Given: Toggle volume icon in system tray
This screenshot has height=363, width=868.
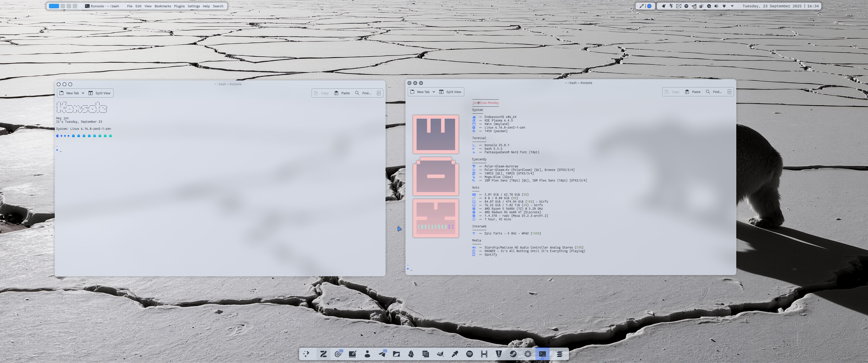Looking at the screenshot, I should (716, 6).
